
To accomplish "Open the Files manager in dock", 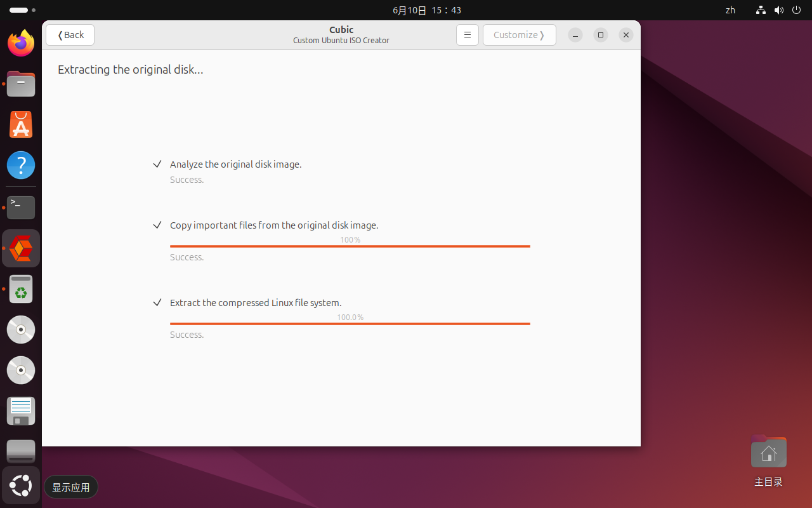I will [x=21, y=84].
